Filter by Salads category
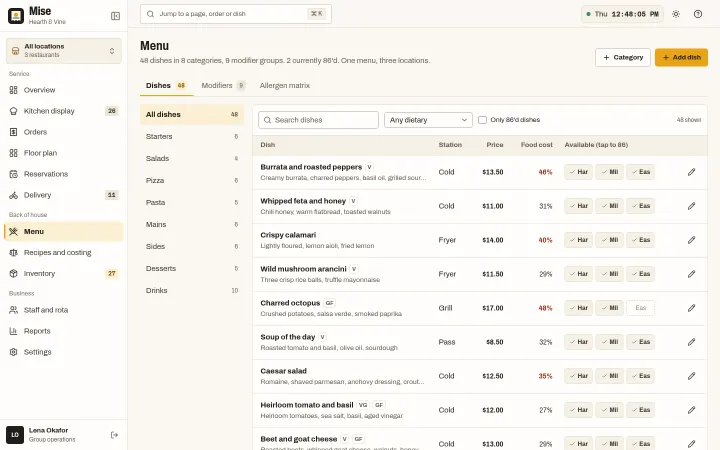This screenshot has height=450, width=720. pyautogui.click(x=192, y=158)
